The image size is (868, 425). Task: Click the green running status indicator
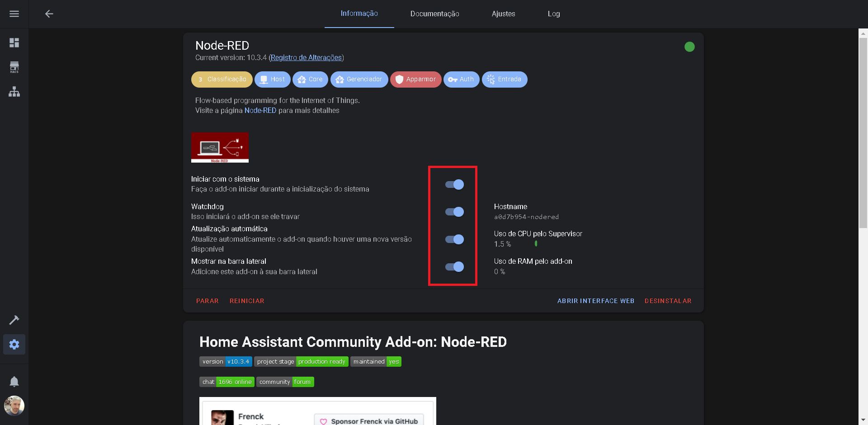[x=689, y=47]
